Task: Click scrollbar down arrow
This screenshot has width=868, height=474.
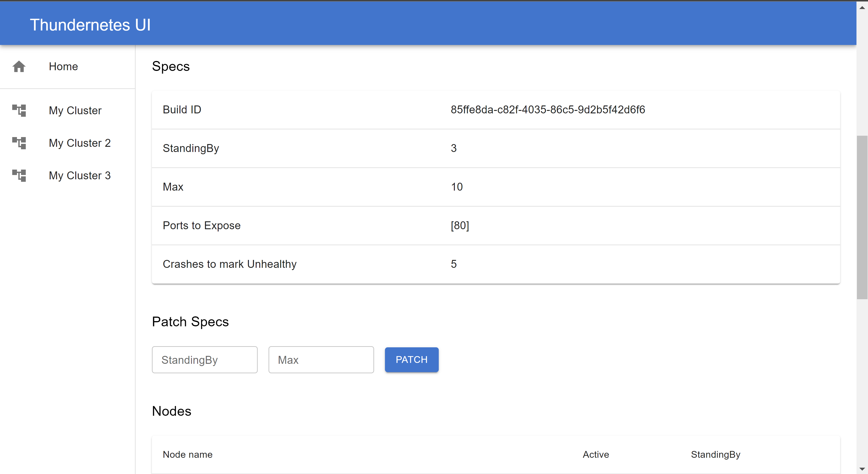Action: click(x=862, y=468)
